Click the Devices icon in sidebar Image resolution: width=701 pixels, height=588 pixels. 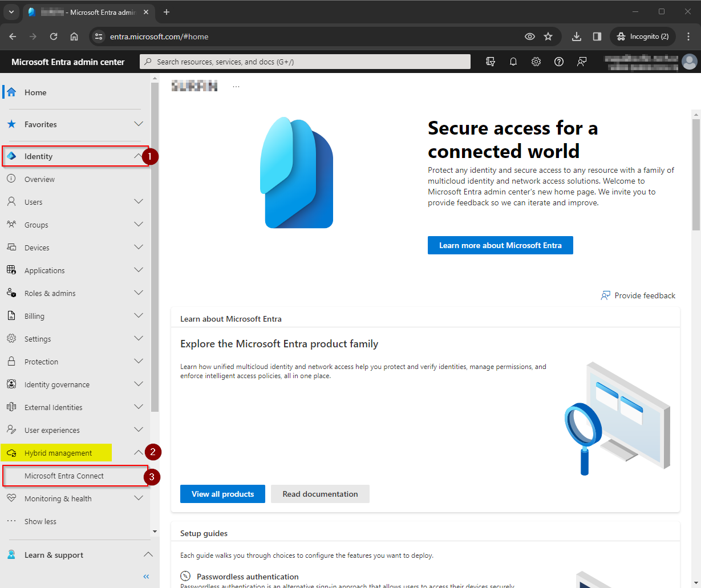pos(11,248)
